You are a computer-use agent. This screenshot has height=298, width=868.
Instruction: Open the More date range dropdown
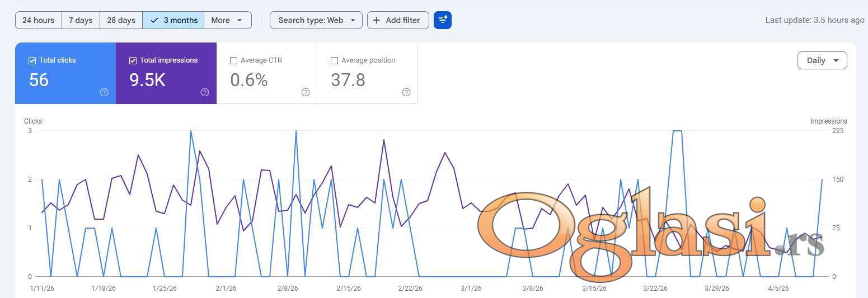(x=227, y=20)
